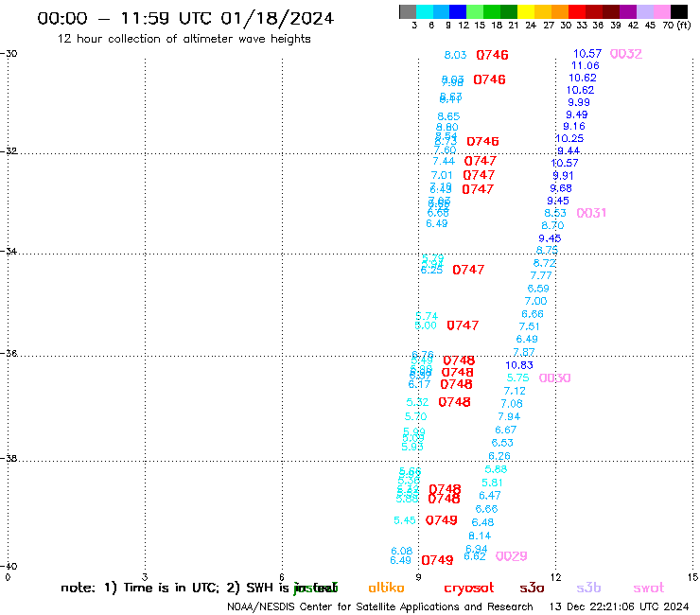This screenshot has height=615, width=700.
Task: Pick the yellow swatch in the color bar
Action: click(526, 11)
